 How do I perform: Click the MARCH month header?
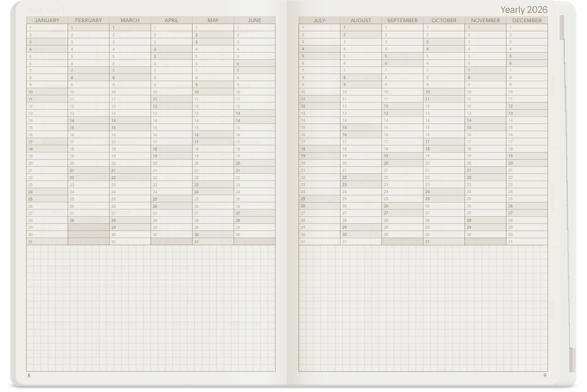130,20
